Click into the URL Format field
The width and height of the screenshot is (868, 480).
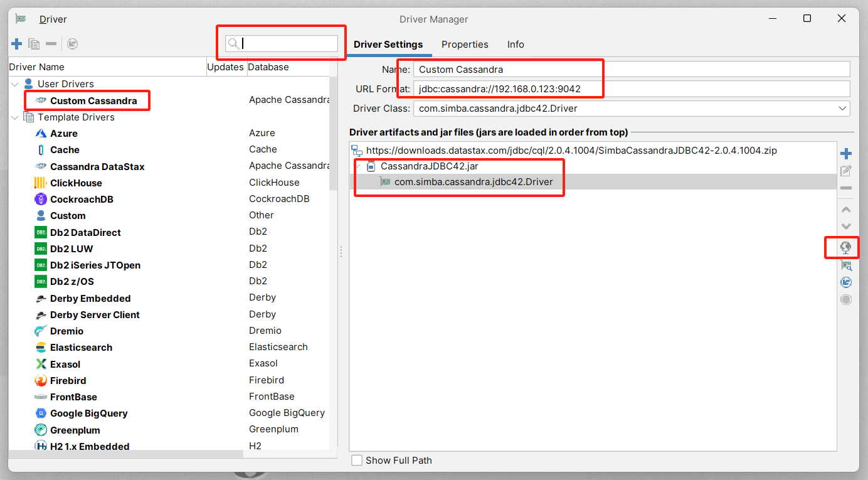(x=632, y=88)
